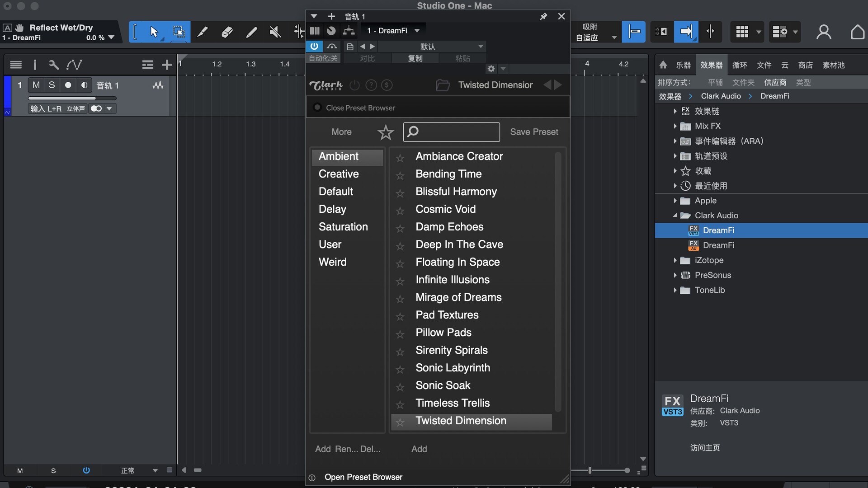Viewport: 868px width, 488px height.
Task: Click the More button in preset browser
Action: (341, 132)
